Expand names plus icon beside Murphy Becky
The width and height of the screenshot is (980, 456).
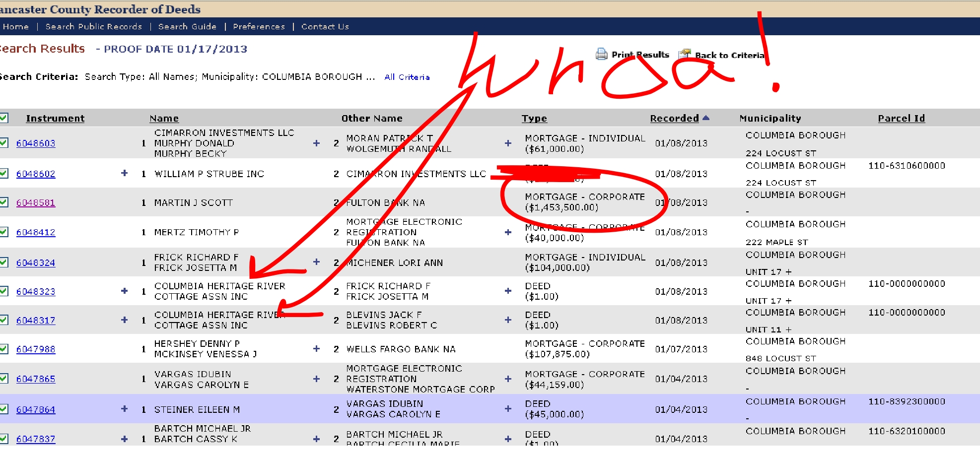point(316,143)
